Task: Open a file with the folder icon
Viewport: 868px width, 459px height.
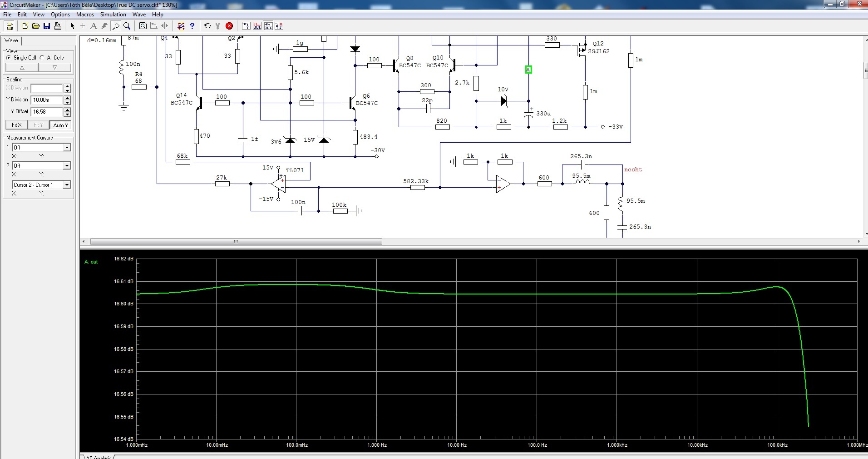Action: click(36, 26)
